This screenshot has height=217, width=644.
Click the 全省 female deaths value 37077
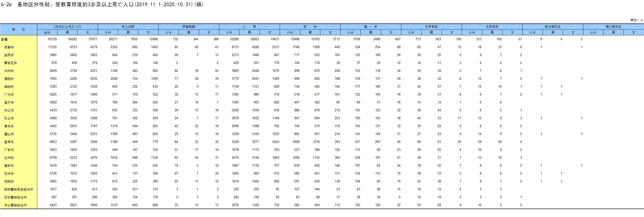(x=93, y=39)
